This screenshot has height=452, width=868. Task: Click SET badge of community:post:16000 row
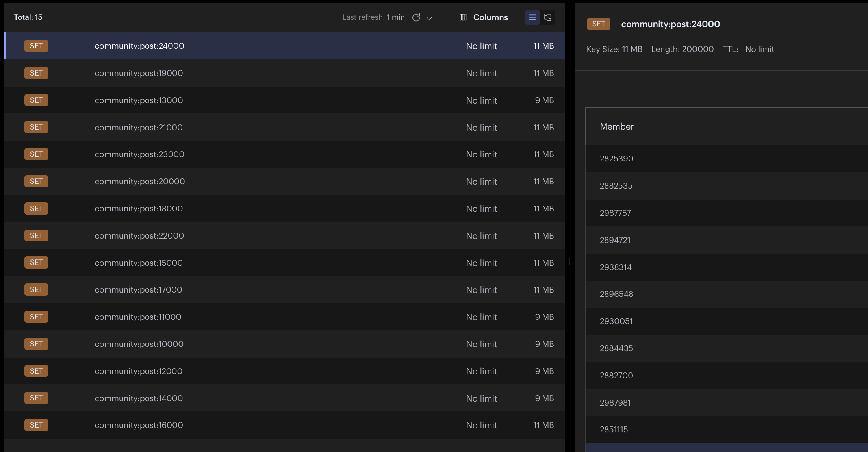36,425
